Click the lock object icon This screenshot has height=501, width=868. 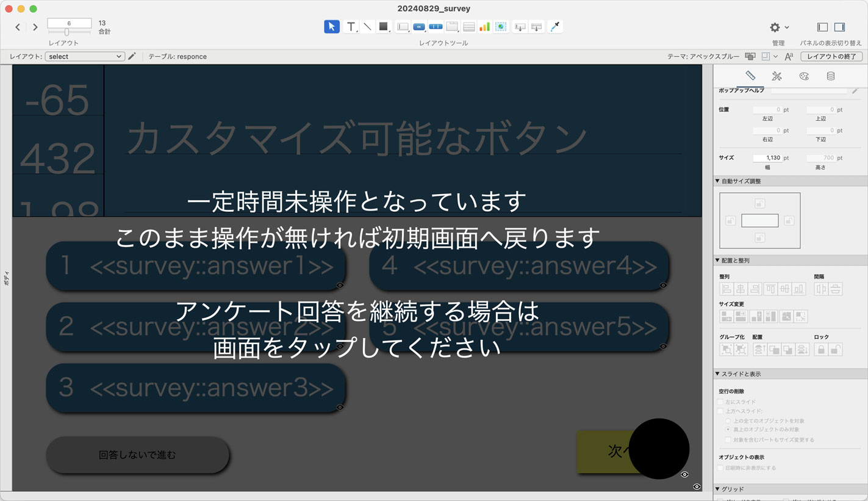pyautogui.click(x=821, y=350)
